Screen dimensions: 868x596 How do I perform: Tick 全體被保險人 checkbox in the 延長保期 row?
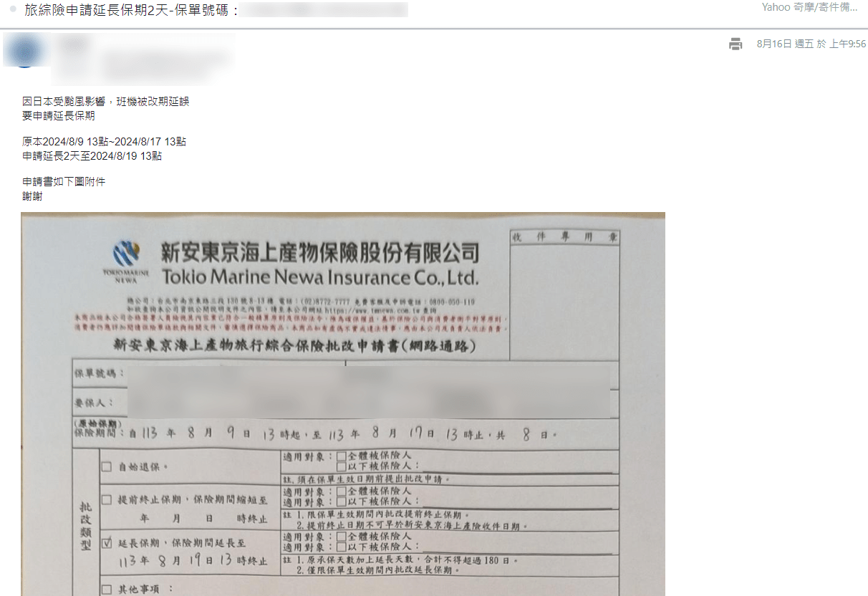341,536
